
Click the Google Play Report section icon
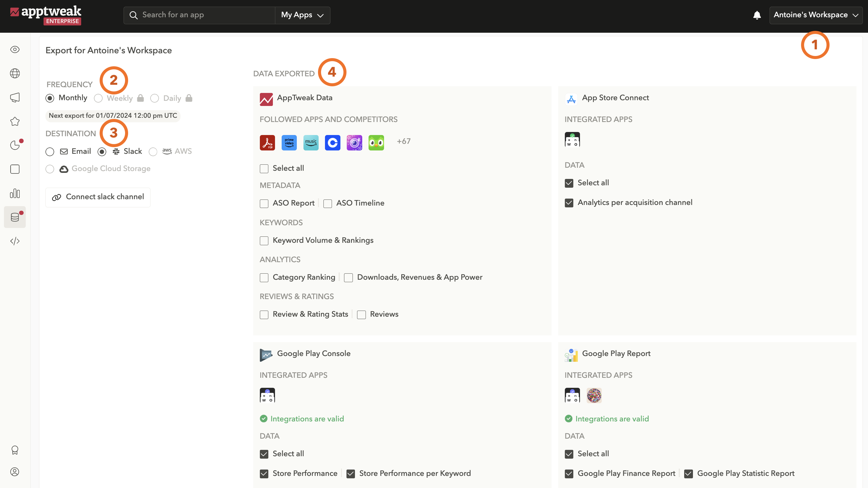[571, 355]
